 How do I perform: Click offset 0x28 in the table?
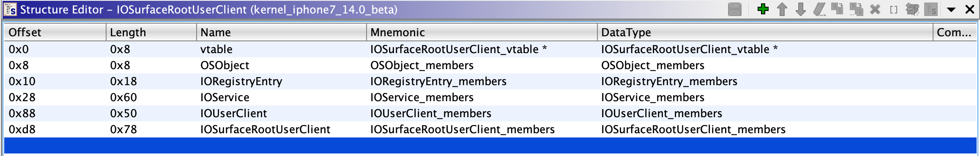(x=55, y=97)
